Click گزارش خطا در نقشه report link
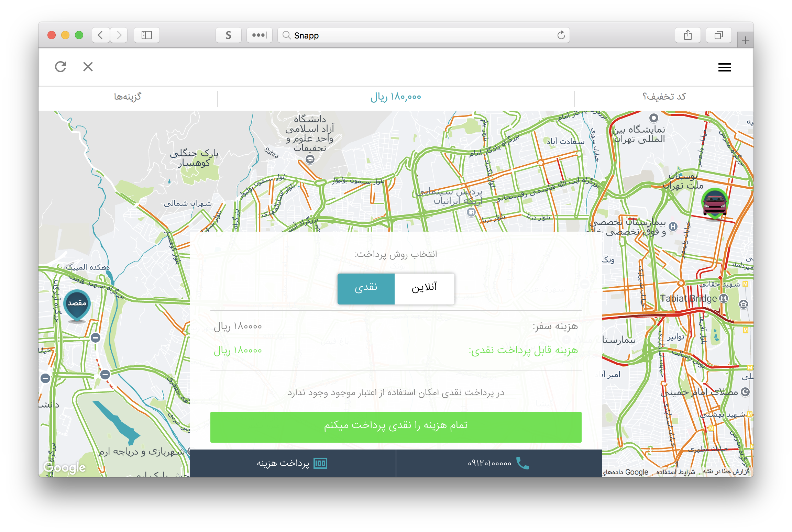The width and height of the screenshot is (792, 532). click(x=726, y=472)
